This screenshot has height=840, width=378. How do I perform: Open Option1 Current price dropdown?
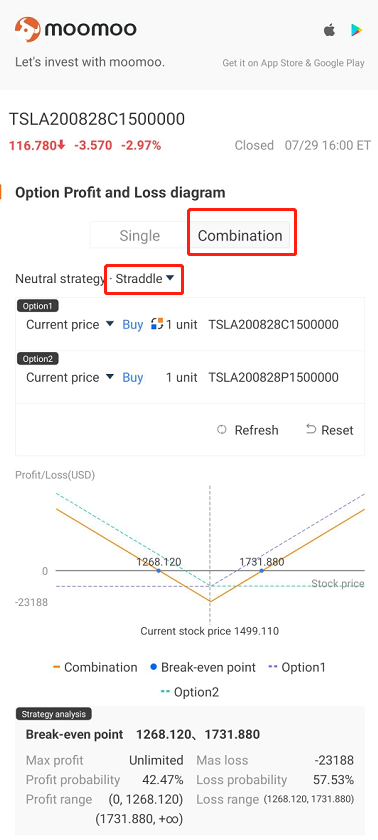coord(70,324)
